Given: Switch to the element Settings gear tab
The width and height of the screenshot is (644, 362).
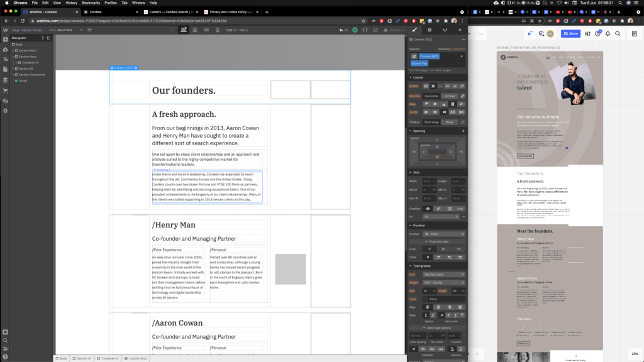Looking at the screenshot, I should 430,30.
